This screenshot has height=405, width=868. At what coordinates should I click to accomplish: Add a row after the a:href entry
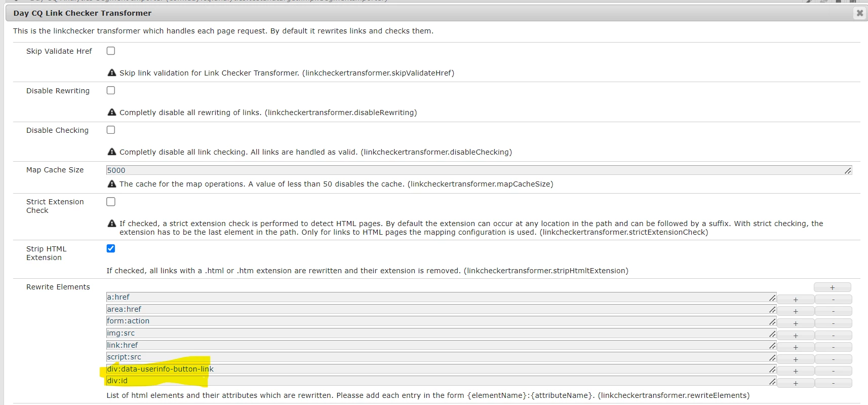coord(796,300)
